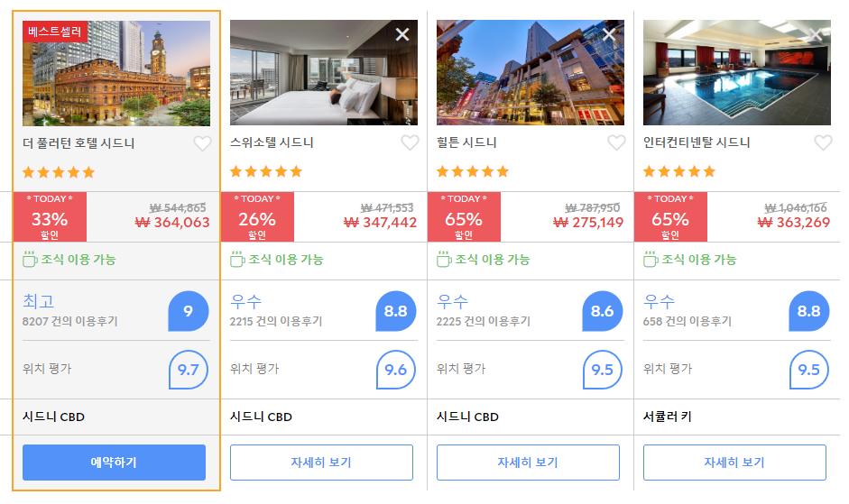849x504 pixels.
Task: Click the 9 review score badge
Action: click(189, 311)
